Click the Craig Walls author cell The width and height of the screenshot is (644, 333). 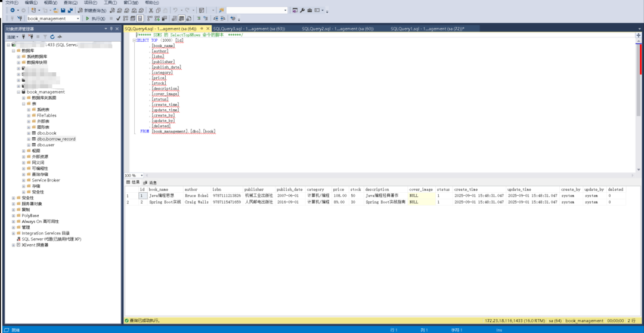pos(197,202)
